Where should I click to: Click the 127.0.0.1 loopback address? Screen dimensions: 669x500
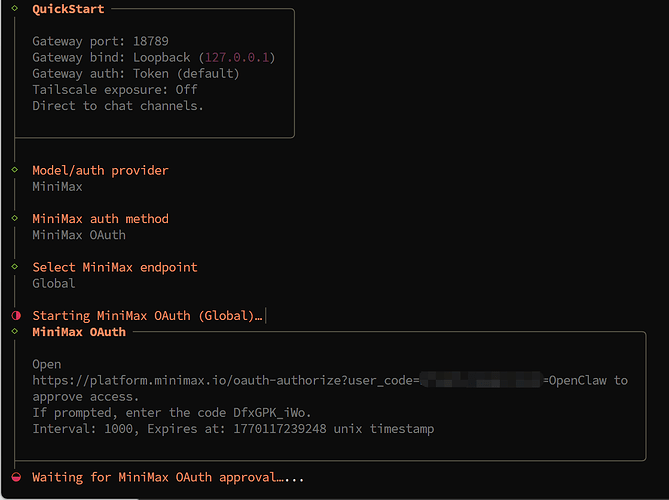[x=237, y=57]
